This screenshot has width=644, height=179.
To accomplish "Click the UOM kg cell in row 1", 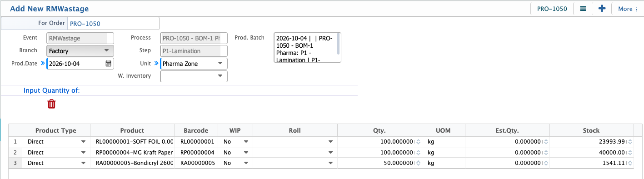I will (x=443, y=142).
